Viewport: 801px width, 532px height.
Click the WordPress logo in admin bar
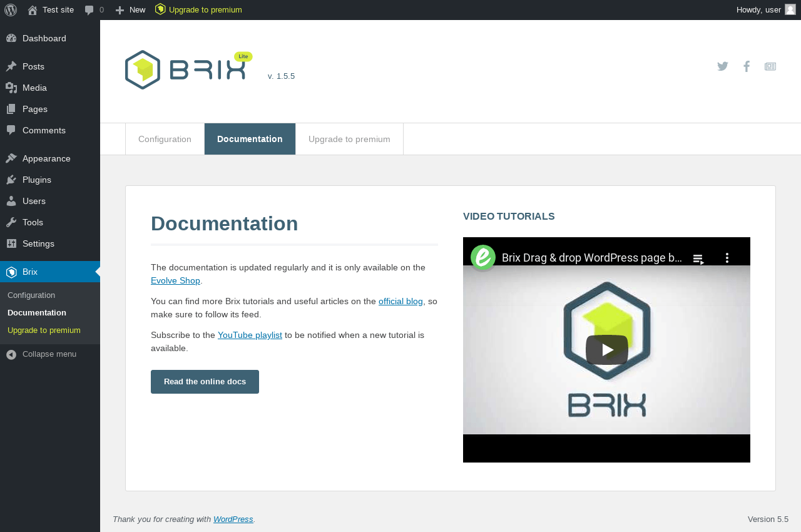pos(11,10)
